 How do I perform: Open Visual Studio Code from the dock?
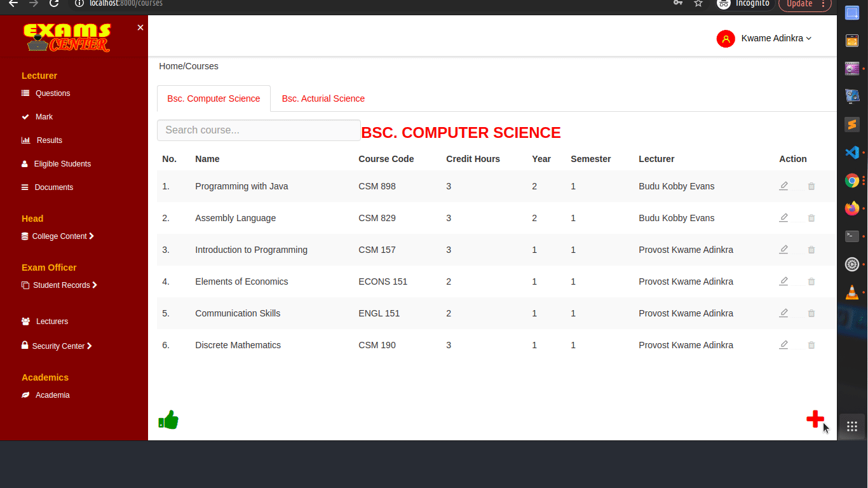pyautogui.click(x=852, y=152)
